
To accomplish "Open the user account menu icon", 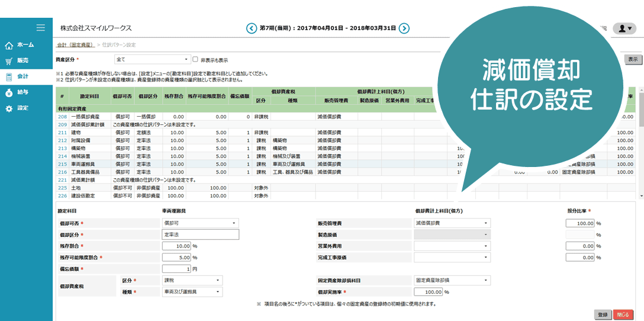I will [x=624, y=28].
